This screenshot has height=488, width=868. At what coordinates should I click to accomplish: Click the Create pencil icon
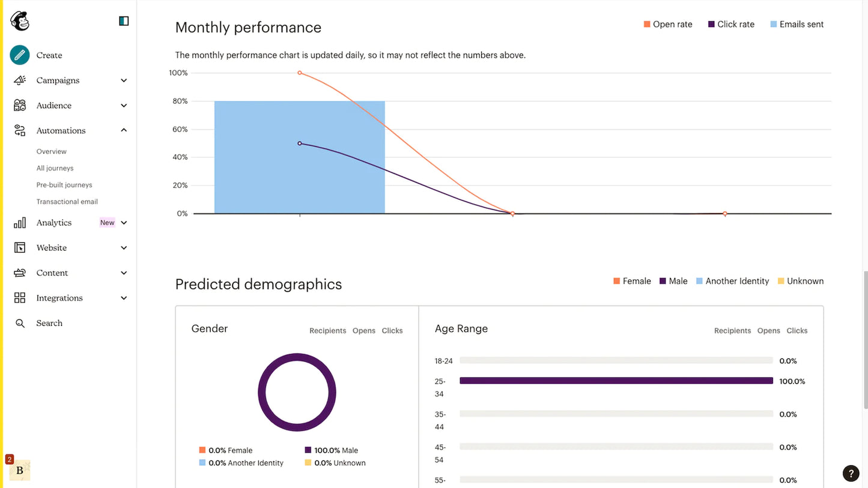(x=20, y=55)
